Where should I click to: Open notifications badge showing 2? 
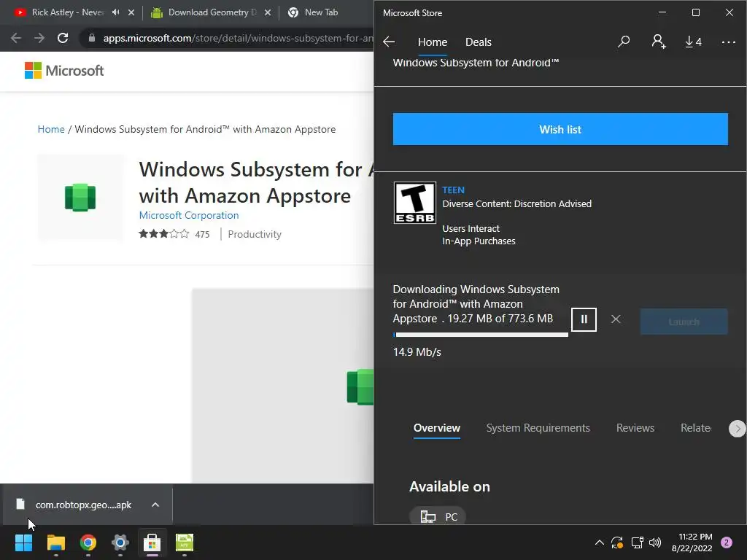pos(727,542)
